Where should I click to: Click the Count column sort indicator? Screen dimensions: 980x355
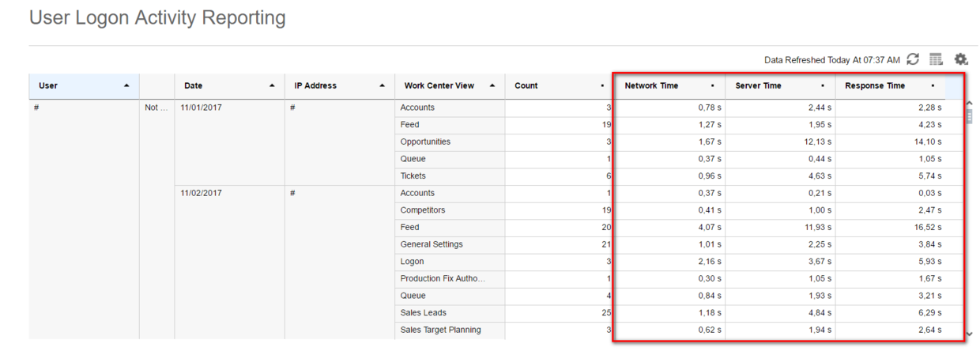pos(602,85)
